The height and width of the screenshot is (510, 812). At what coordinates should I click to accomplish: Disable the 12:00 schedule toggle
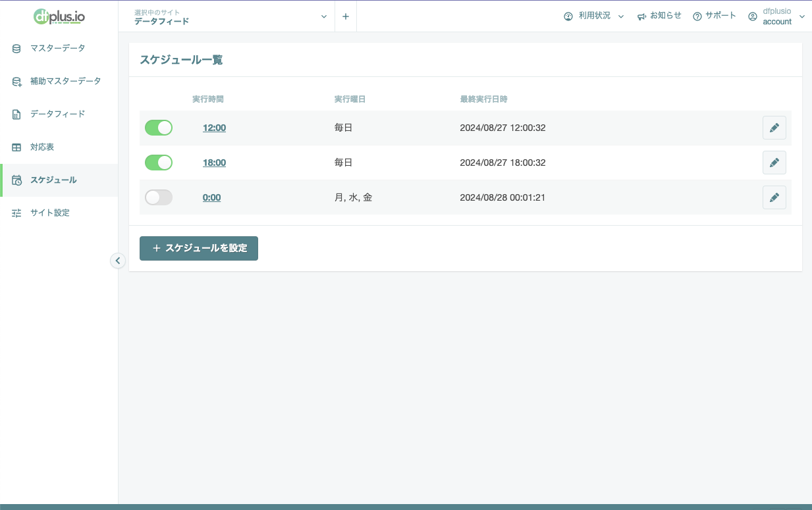pos(159,128)
